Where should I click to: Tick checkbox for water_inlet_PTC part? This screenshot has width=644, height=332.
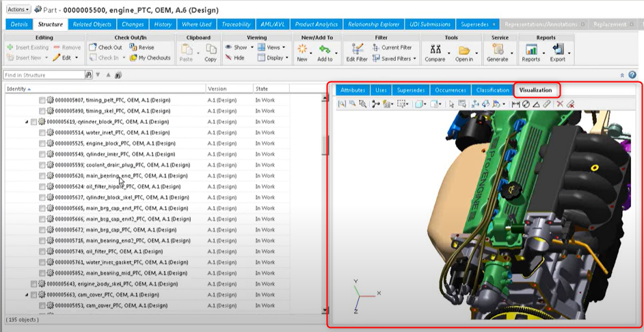tap(42, 132)
